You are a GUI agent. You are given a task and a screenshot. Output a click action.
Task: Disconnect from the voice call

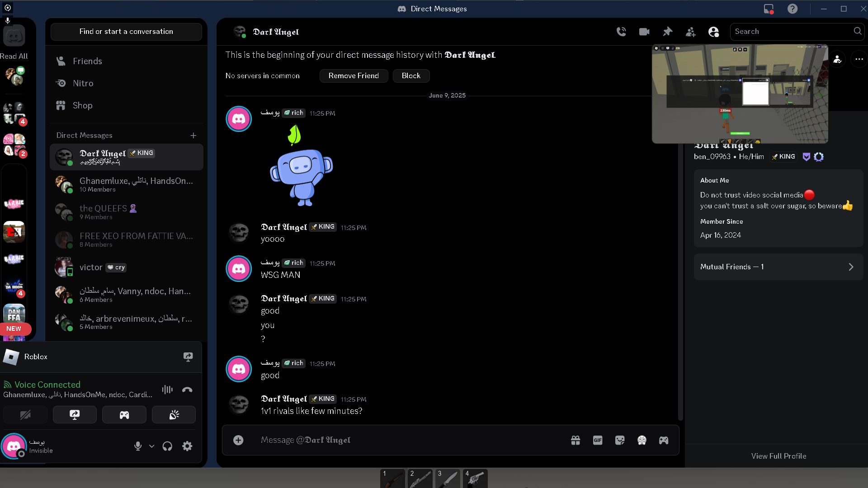pyautogui.click(x=187, y=389)
